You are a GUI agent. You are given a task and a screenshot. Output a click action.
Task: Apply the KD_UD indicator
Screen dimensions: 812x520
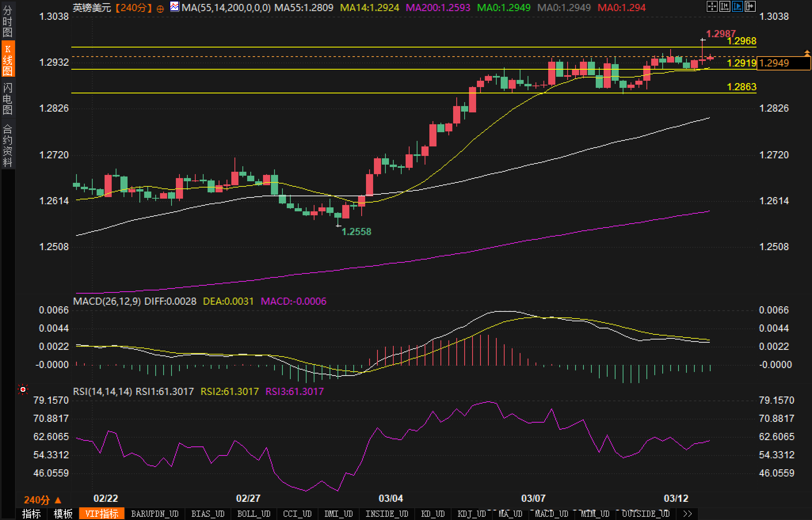[x=433, y=514]
